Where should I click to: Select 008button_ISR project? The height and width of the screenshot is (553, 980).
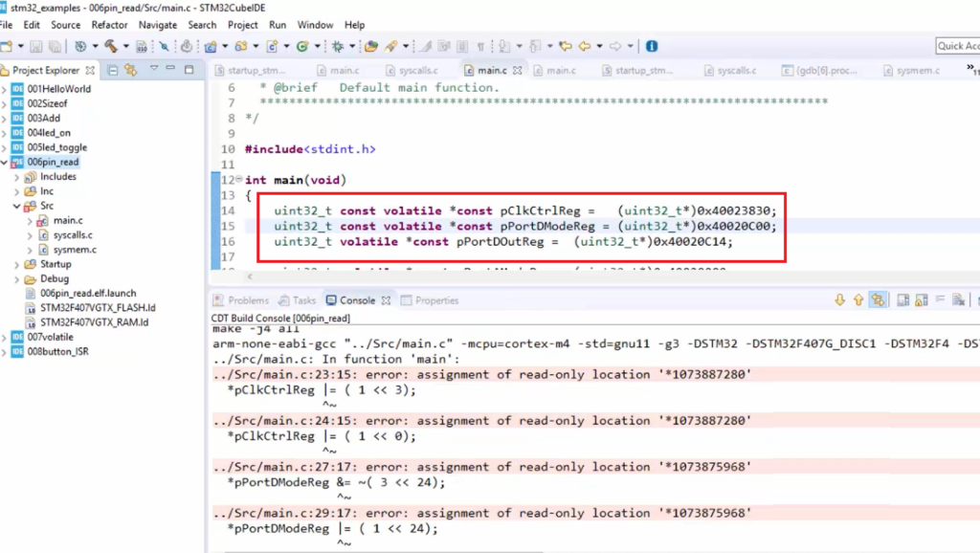57,352
